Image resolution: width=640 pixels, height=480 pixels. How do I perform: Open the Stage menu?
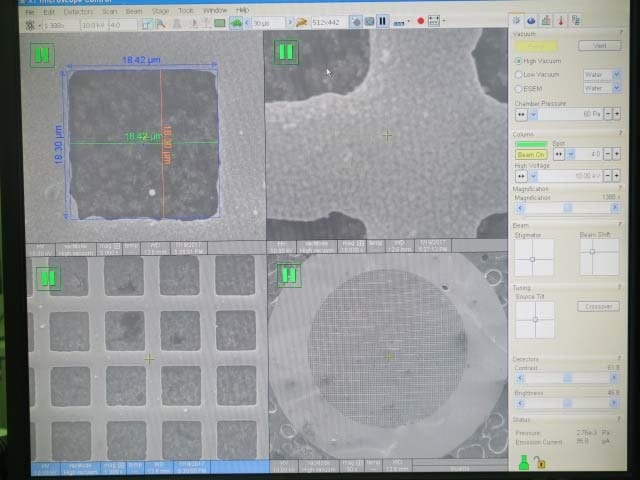(160, 11)
